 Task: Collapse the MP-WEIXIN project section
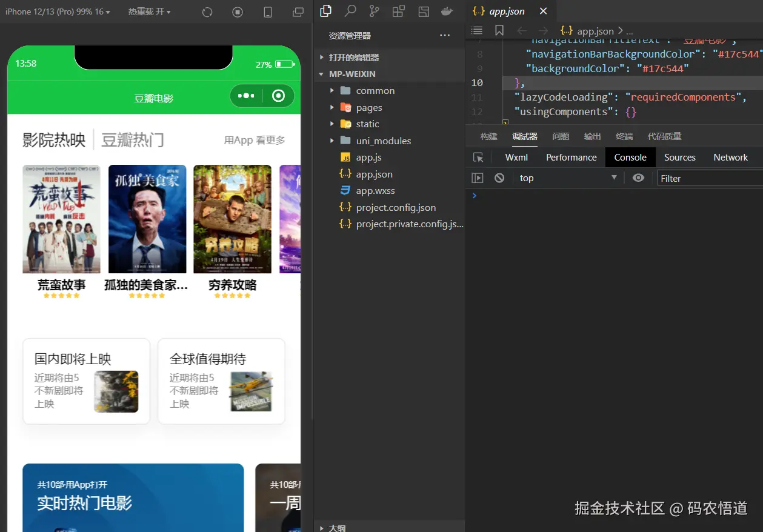tap(389, 74)
